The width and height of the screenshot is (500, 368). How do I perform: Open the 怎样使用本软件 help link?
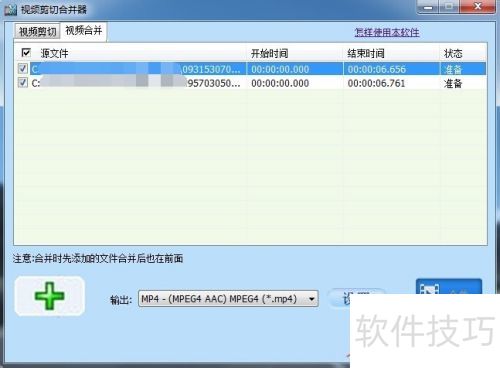coord(387,32)
